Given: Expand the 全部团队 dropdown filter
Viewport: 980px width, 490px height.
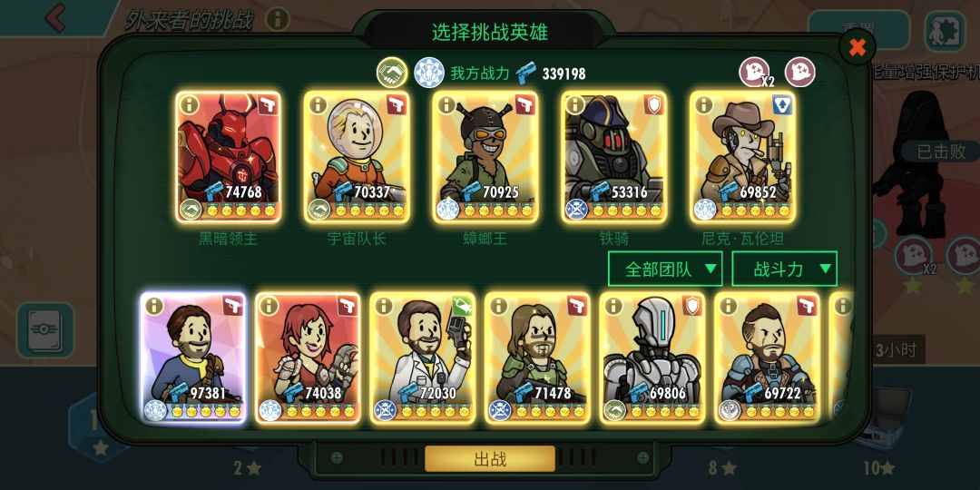Looking at the screenshot, I should [x=665, y=269].
